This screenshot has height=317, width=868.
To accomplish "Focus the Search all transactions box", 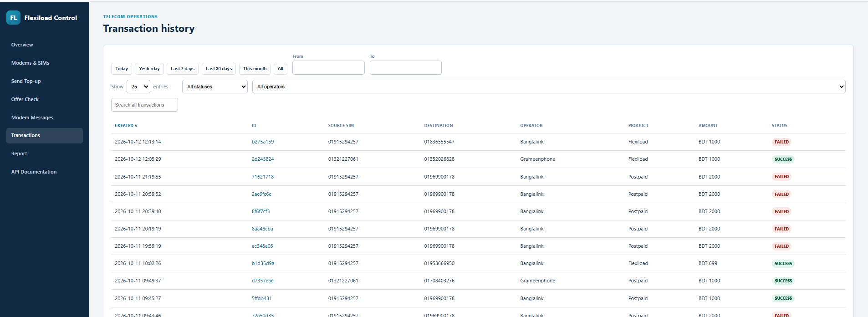I will (144, 105).
